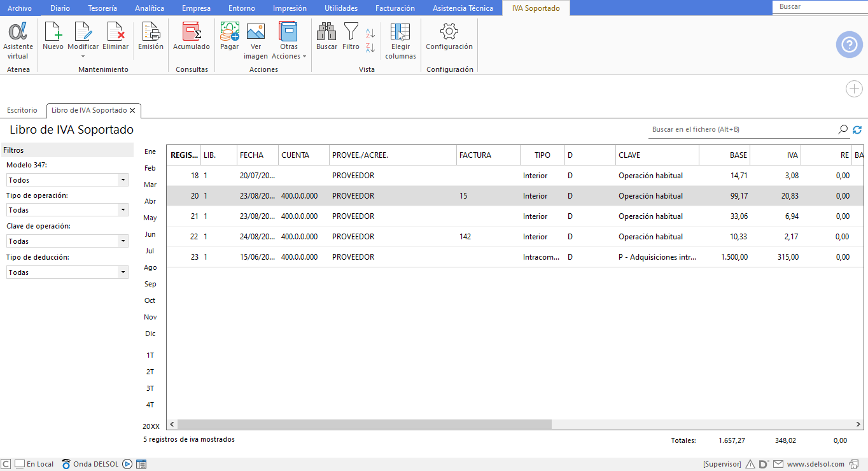The height and width of the screenshot is (471, 868).
Task: Click Buscar en el fichero field
Action: point(742,129)
